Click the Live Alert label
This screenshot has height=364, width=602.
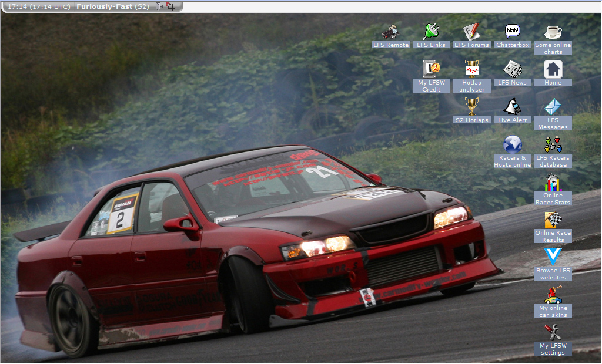tap(513, 120)
